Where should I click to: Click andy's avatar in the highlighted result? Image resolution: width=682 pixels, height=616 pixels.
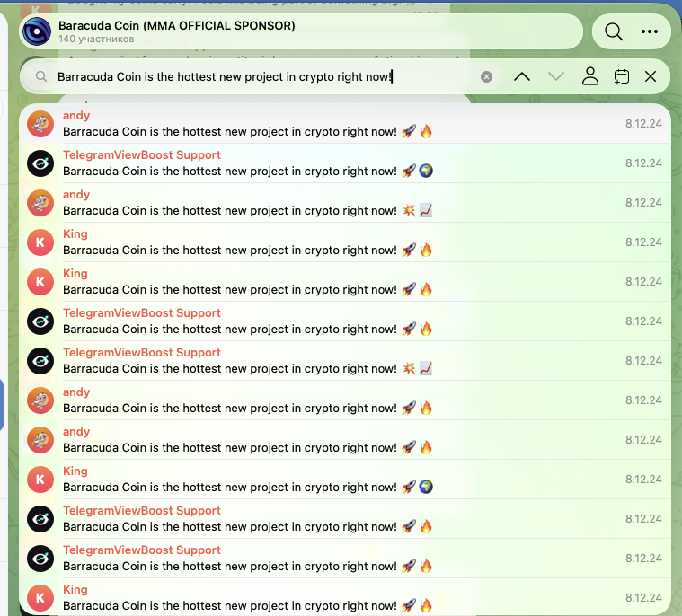tap(40, 124)
